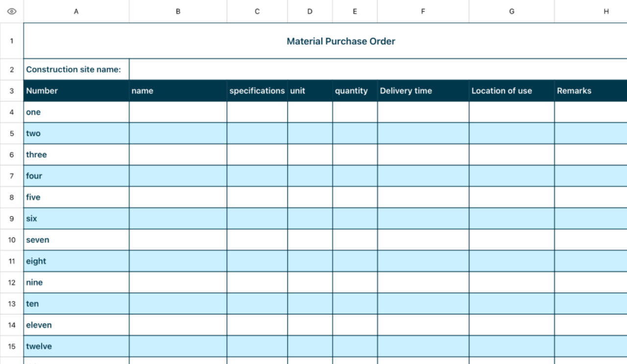The width and height of the screenshot is (627, 364).
Task: Select row 12 header
Action: 12,283
